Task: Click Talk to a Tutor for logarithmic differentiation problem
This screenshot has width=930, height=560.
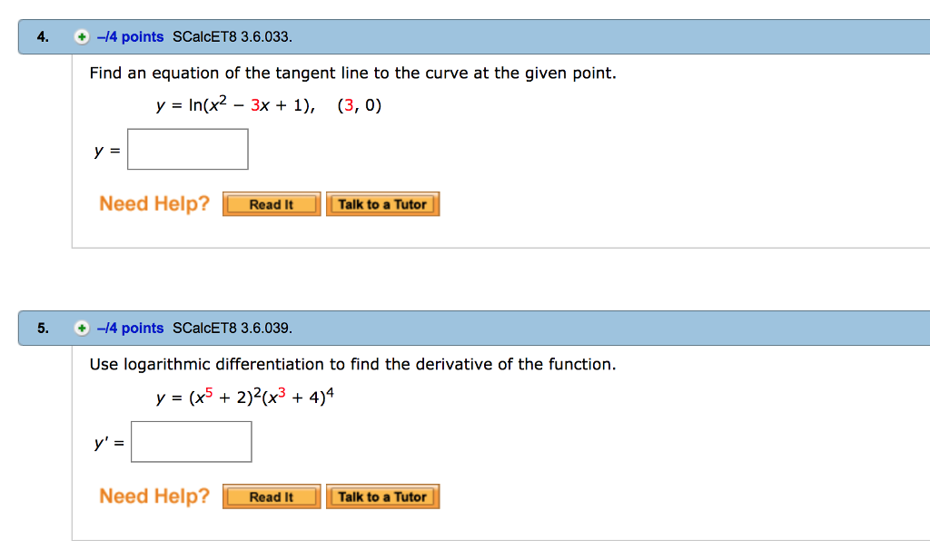Action: (382, 496)
